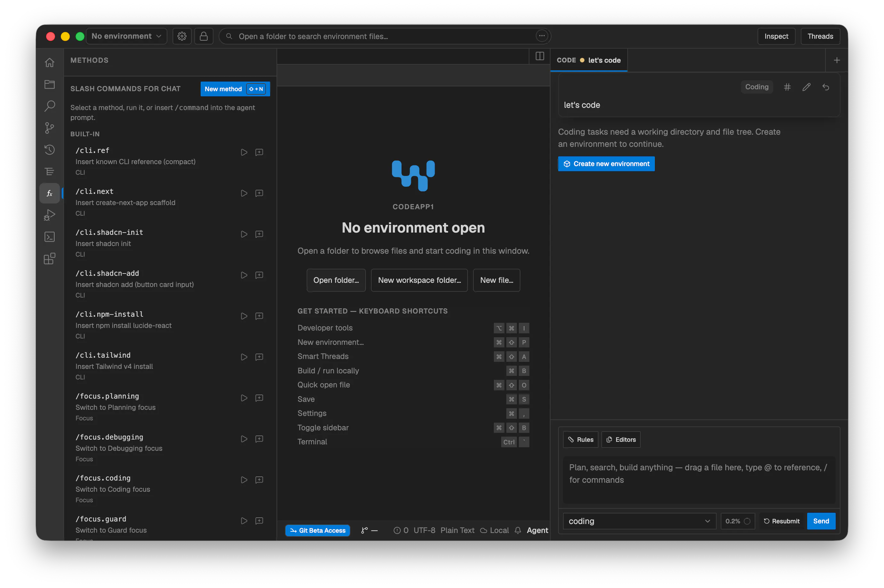Click the New file… button
The image size is (884, 588).
pyautogui.click(x=496, y=280)
